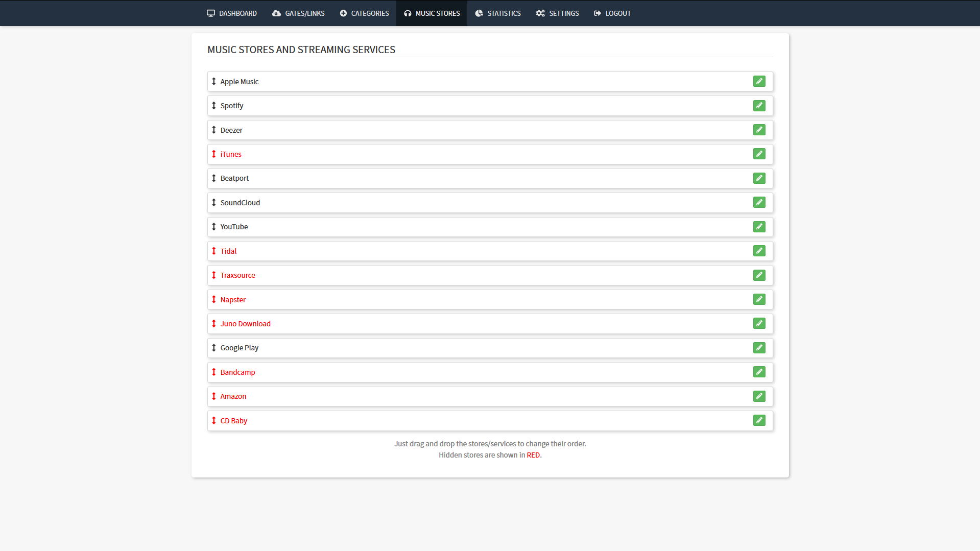Click the red RED word in the hint
This screenshot has width=980, height=551.
coord(533,455)
